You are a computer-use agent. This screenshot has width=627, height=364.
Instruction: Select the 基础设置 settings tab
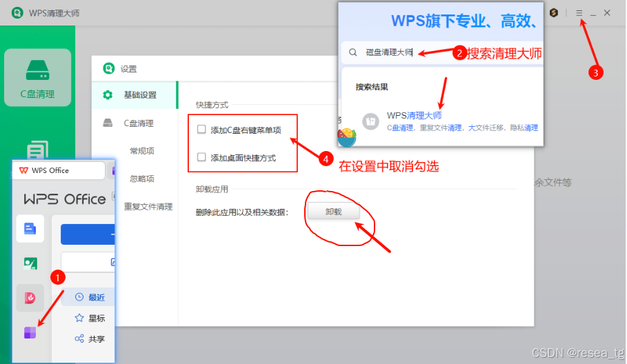[x=135, y=95]
